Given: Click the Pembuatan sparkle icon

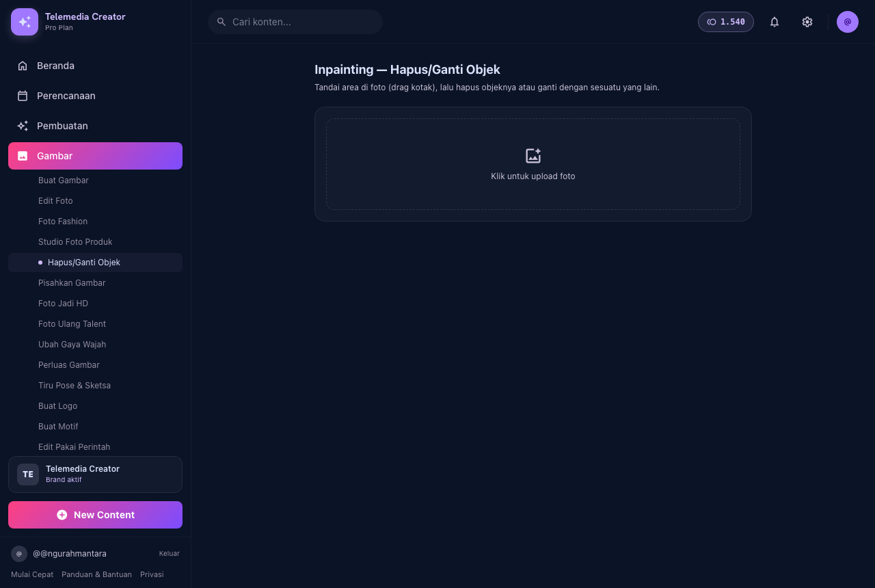Looking at the screenshot, I should click(x=23, y=126).
